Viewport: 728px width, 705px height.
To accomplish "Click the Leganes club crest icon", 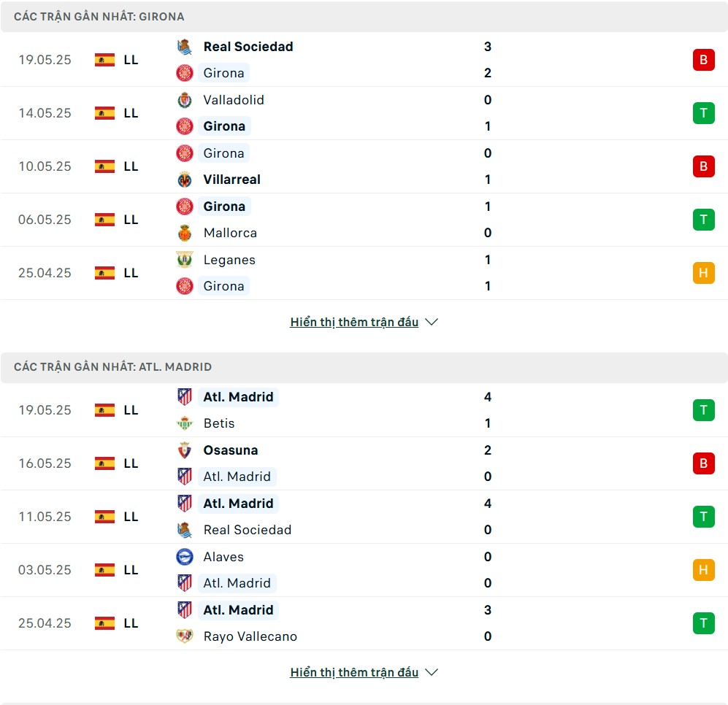I will [x=184, y=260].
